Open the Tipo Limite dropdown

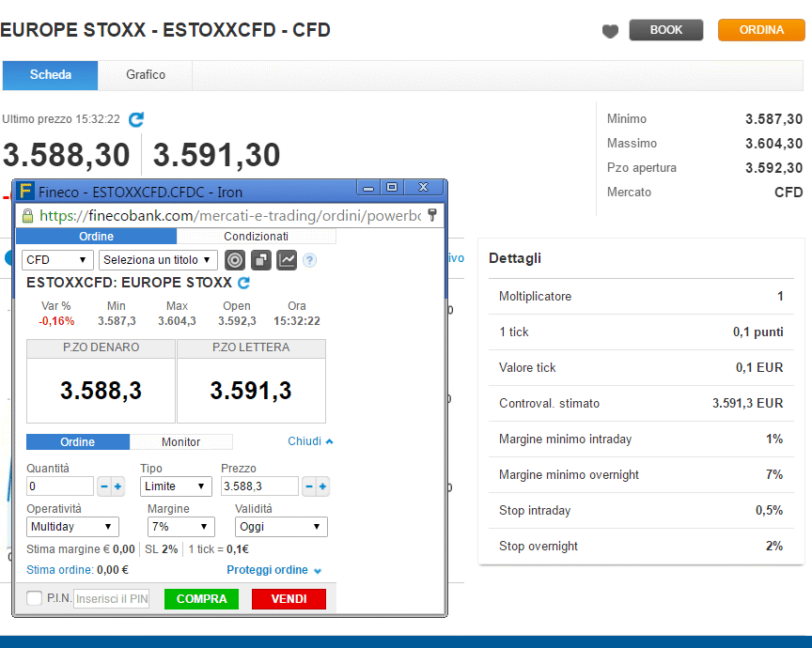pyautogui.click(x=176, y=486)
